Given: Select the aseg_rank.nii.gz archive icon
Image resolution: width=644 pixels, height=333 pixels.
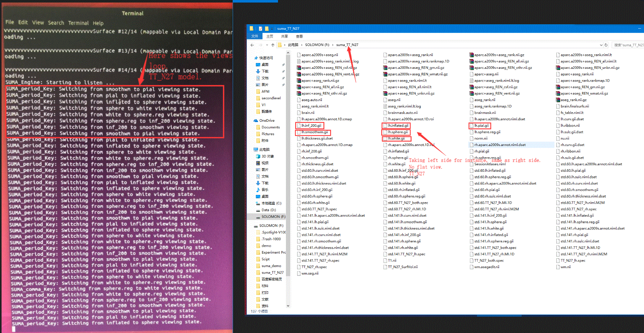Looking at the screenshot, I should pos(558,100).
